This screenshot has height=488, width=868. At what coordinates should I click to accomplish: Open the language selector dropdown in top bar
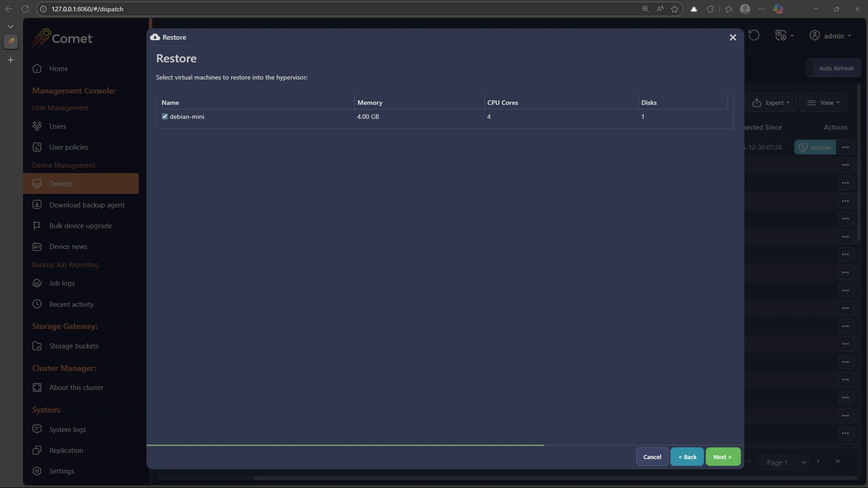(x=784, y=35)
